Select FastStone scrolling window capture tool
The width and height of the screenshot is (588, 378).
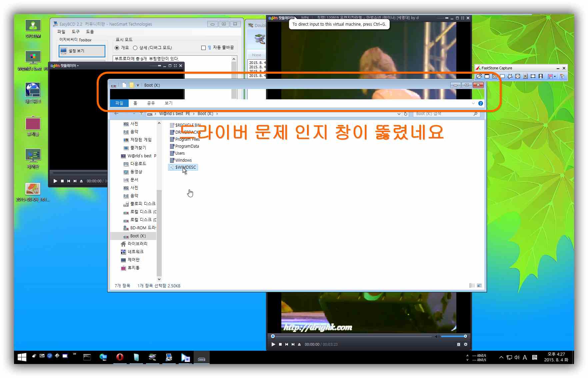pyautogui.click(x=525, y=76)
